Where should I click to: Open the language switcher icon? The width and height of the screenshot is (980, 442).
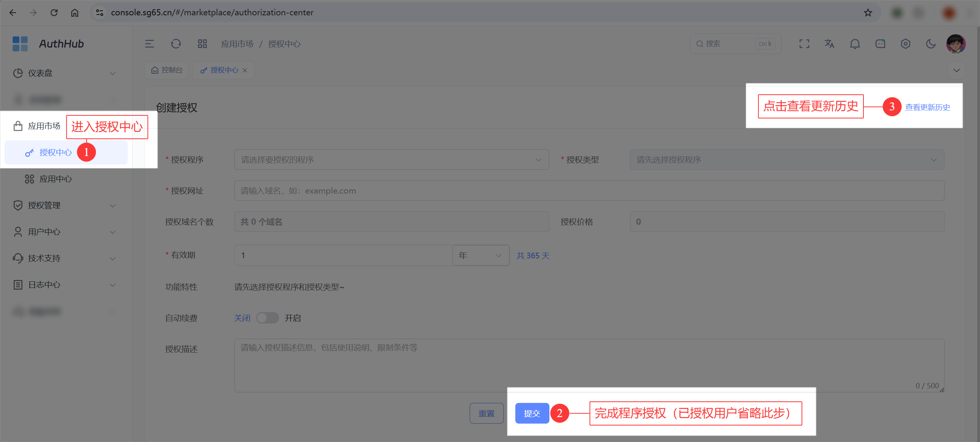(x=829, y=44)
